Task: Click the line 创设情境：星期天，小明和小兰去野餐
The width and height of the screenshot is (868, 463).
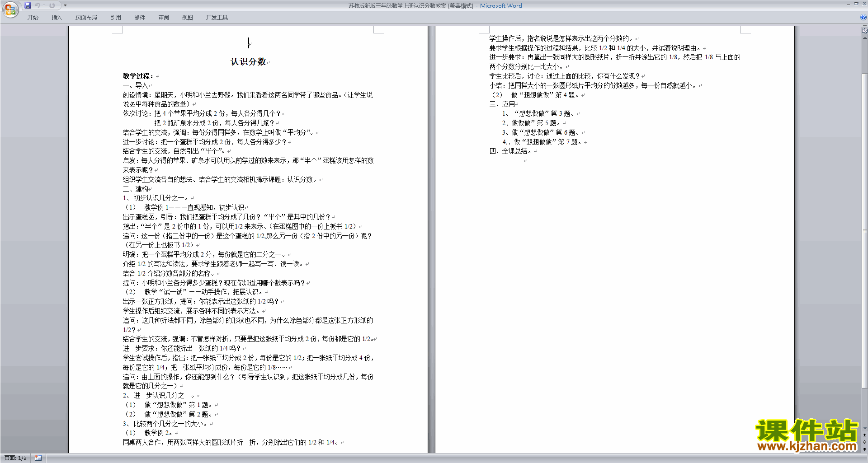Action: click(x=248, y=99)
